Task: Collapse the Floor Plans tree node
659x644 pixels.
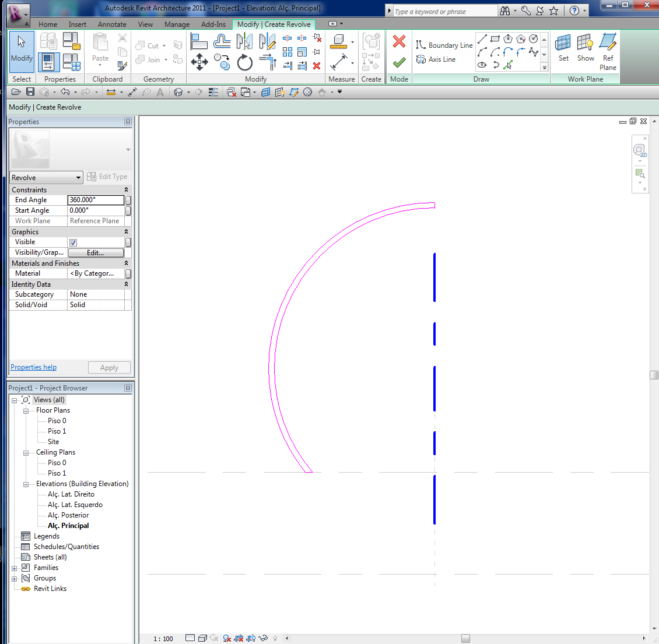Action: [x=26, y=411]
